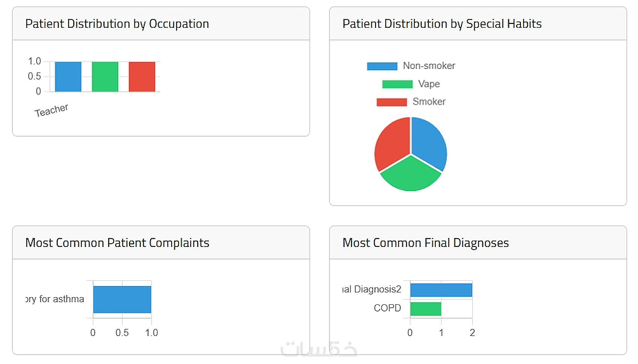Click the Teacher axis label
The width and height of the screenshot is (638, 364).
(51, 110)
